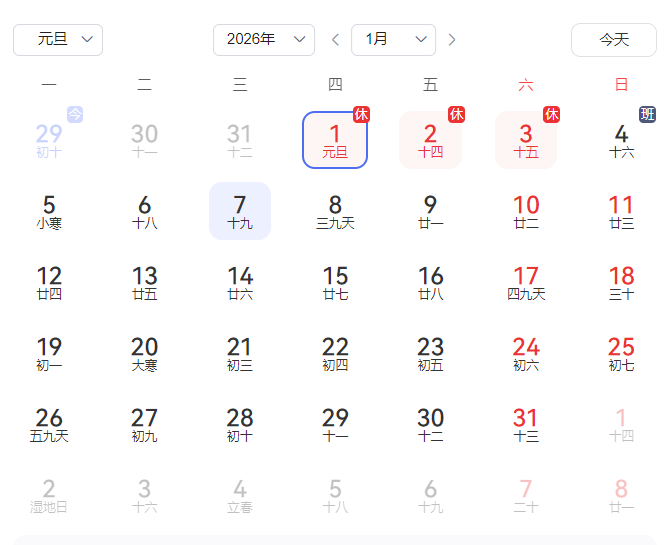Screen dimensions: 671x545
Task: Click the 今 badge on December 29
Action: (75, 115)
